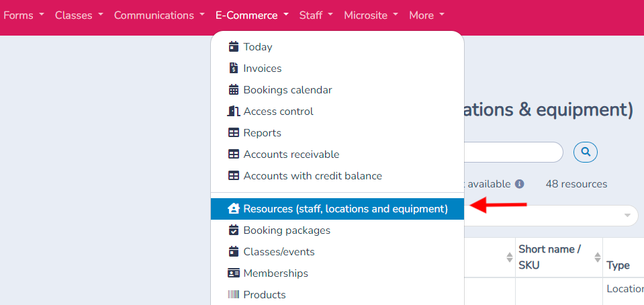Click the calendar icon beside Classes/events
644x305 pixels.
[x=233, y=251]
